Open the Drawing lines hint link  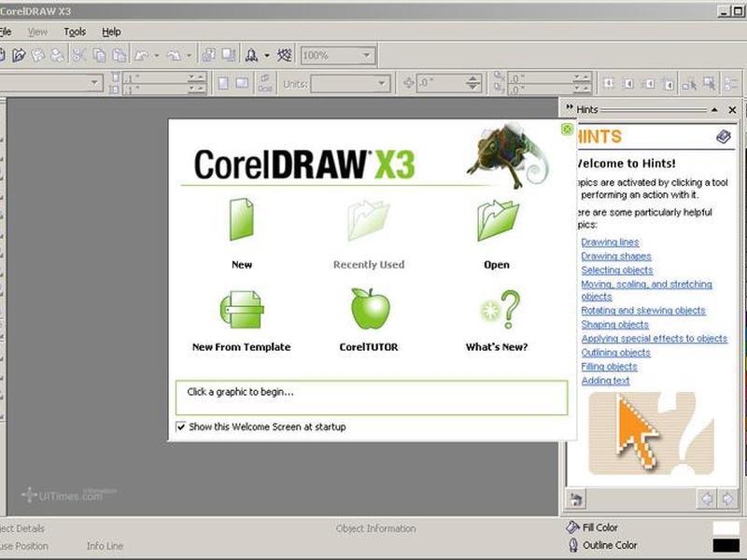[x=610, y=242]
